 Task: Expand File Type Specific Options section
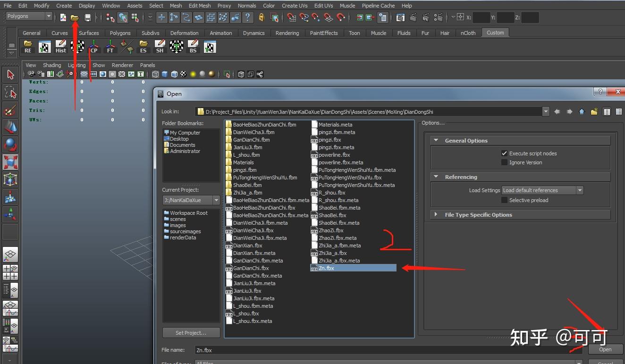tap(478, 215)
